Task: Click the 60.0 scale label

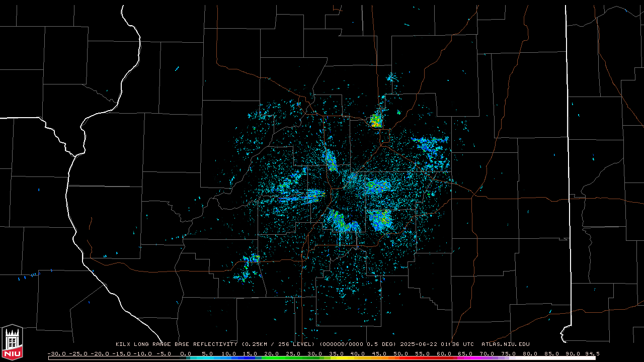Action: (445, 353)
